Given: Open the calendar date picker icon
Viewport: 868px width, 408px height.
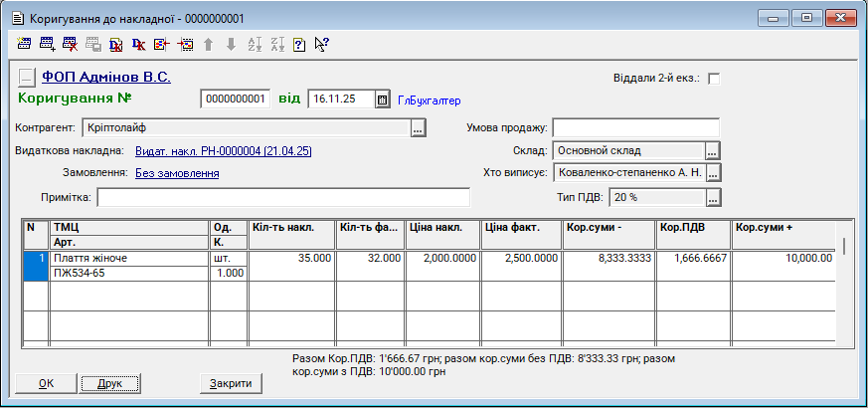Looking at the screenshot, I should 382,100.
